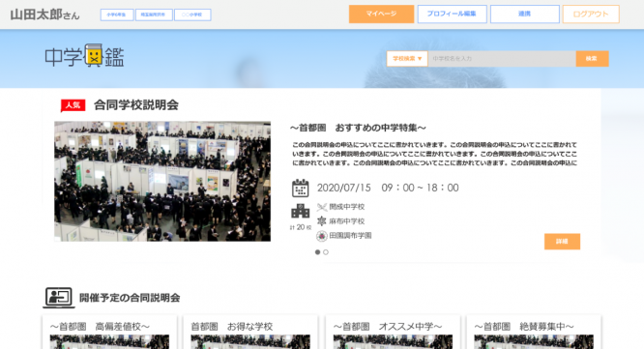Click the 山田太郎さん user name

tap(44, 15)
